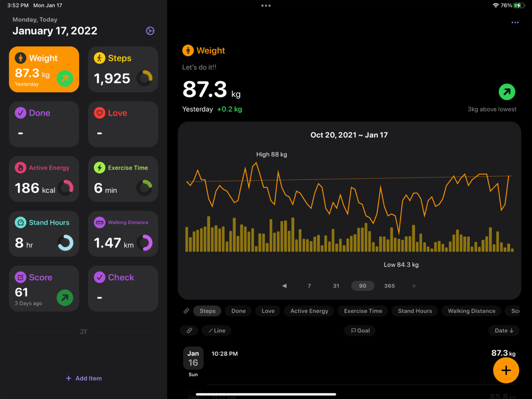Tap the Done checkmark icon
This screenshot has width=532, height=399.
[20, 113]
